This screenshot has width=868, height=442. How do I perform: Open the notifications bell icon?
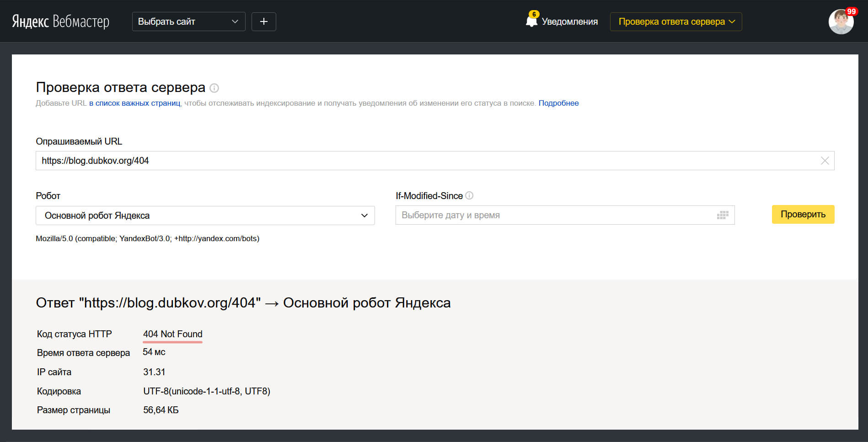(531, 21)
